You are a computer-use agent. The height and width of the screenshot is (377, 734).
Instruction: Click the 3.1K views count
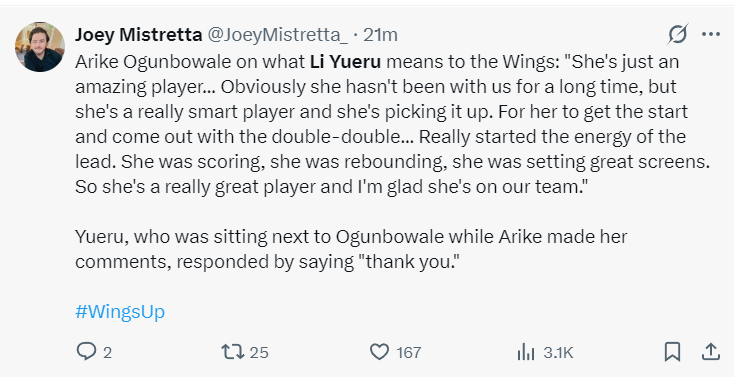click(558, 353)
